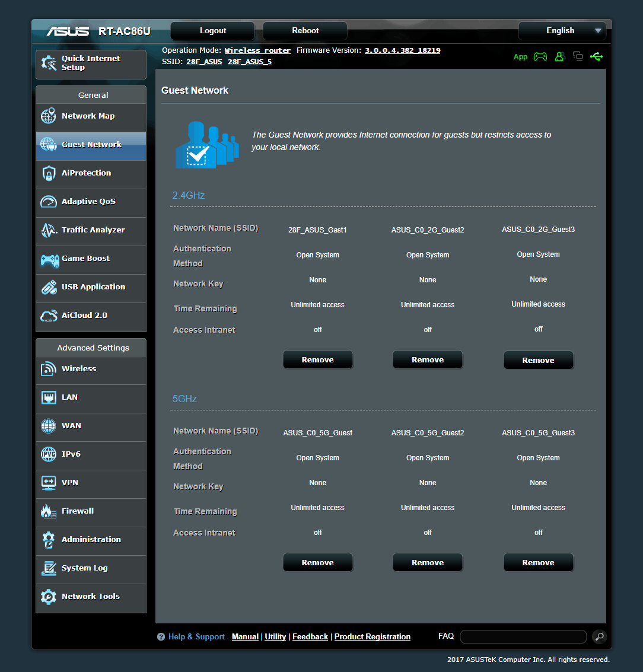Click the FAQ search magnifier icon
Viewport: 643px width, 672px height.
tap(600, 636)
